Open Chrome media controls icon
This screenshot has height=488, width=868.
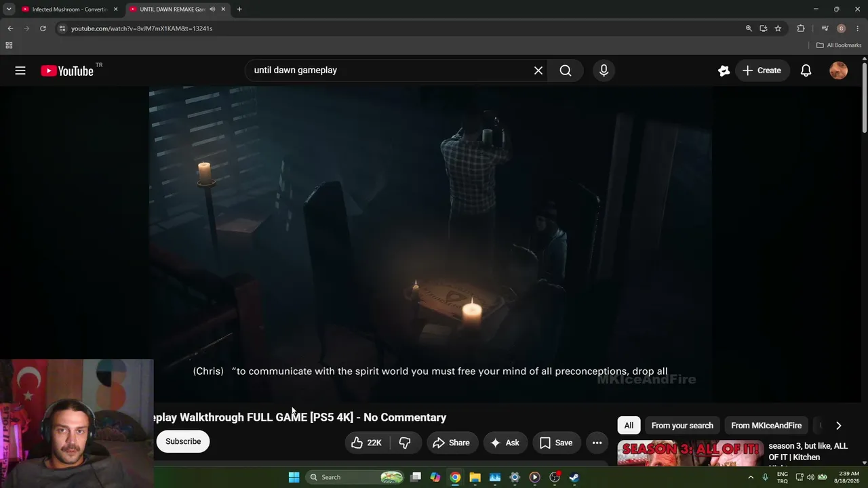tap(825, 28)
